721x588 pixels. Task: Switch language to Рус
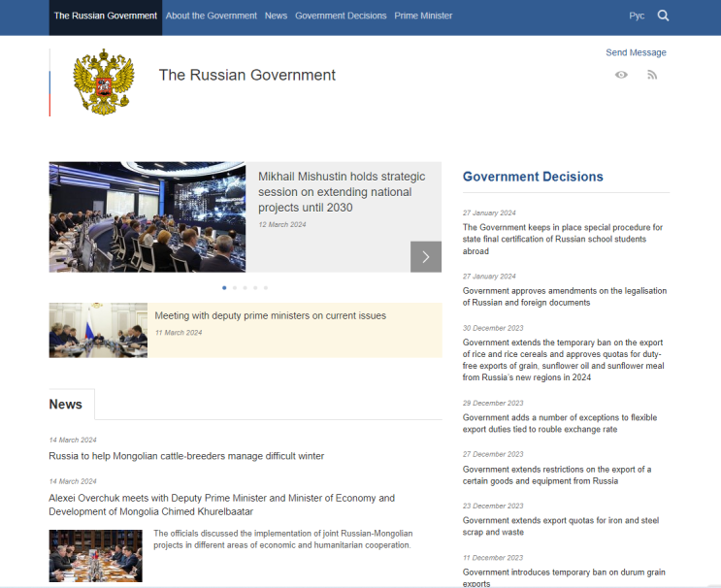coord(637,16)
